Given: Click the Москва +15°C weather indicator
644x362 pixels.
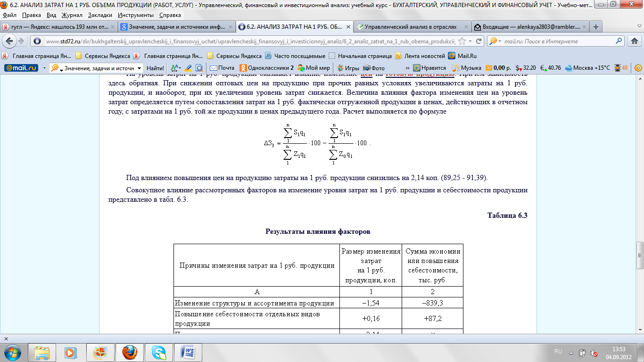Looking at the screenshot, I should click(587, 68).
